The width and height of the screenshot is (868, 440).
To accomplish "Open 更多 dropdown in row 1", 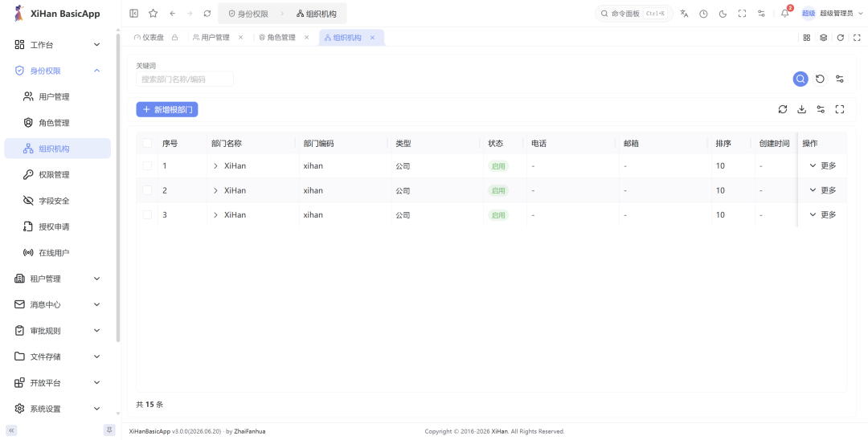I will [823, 165].
